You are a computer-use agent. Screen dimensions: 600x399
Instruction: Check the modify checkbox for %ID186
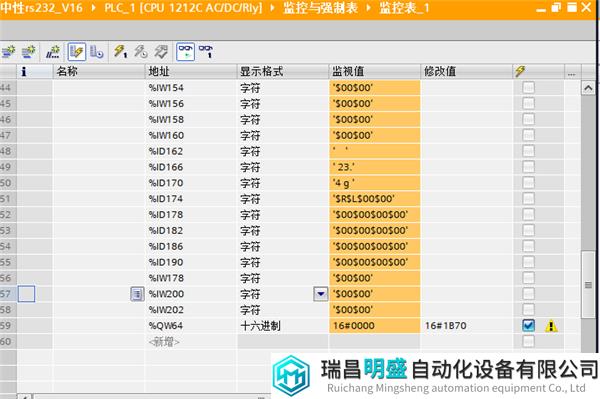(x=528, y=246)
